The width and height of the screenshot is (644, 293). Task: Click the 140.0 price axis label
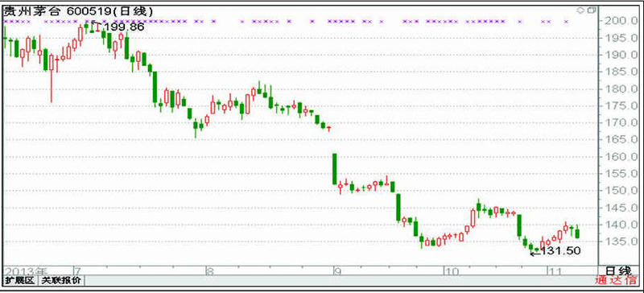(x=621, y=225)
